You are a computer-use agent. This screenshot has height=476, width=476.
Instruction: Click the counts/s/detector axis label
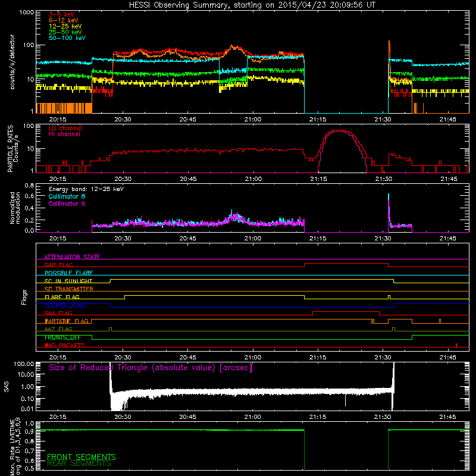[x=12, y=62]
